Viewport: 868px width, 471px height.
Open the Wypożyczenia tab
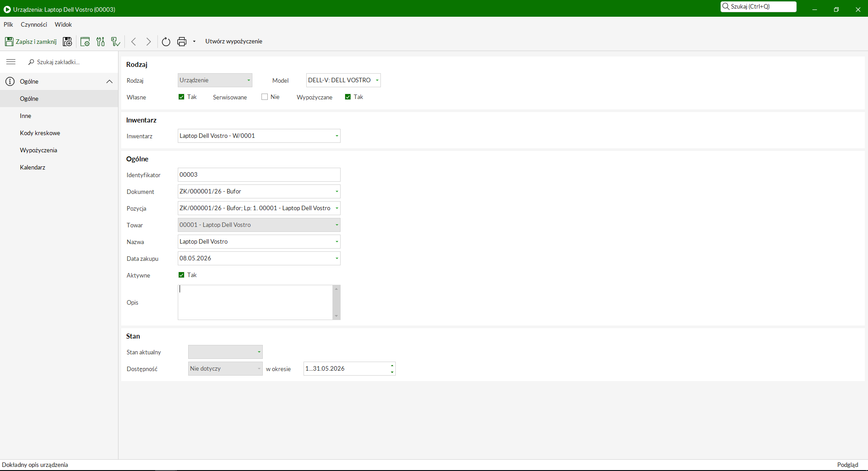click(59, 150)
